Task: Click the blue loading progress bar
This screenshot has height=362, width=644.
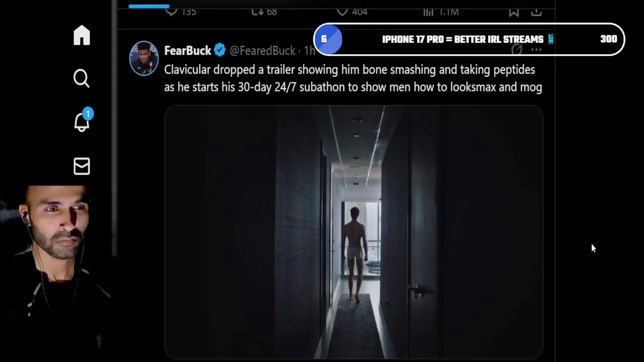Action: 149,6
